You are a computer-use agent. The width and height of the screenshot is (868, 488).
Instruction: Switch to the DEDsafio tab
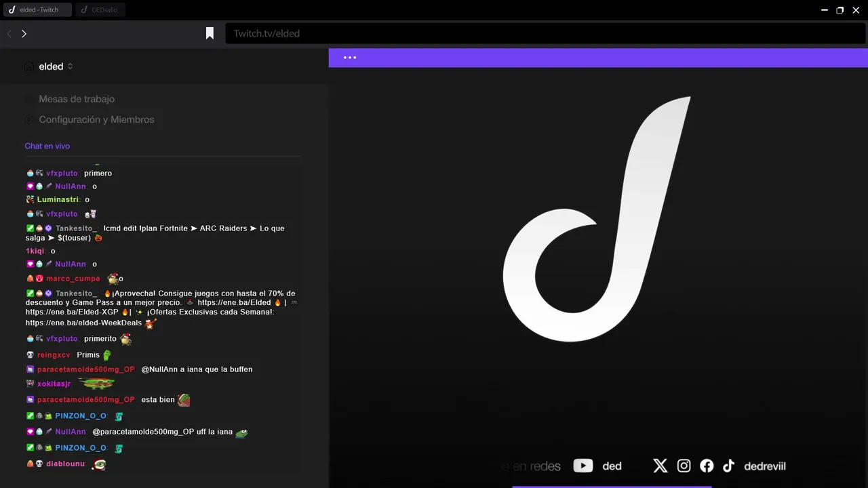(x=100, y=9)
